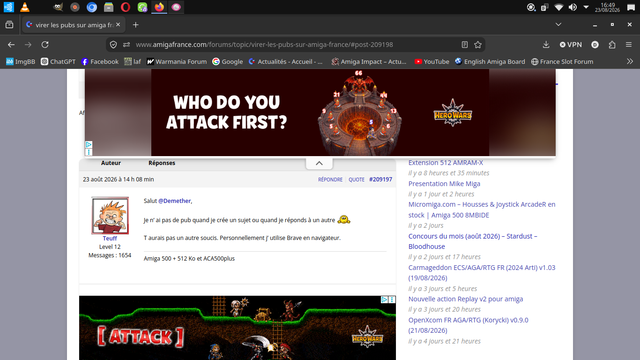Viewport: 640px width, 360px height.
Task: Open 'Extension 512 AMRAM-X' topic
Action: pyautogui.click(x=445, y=162)
